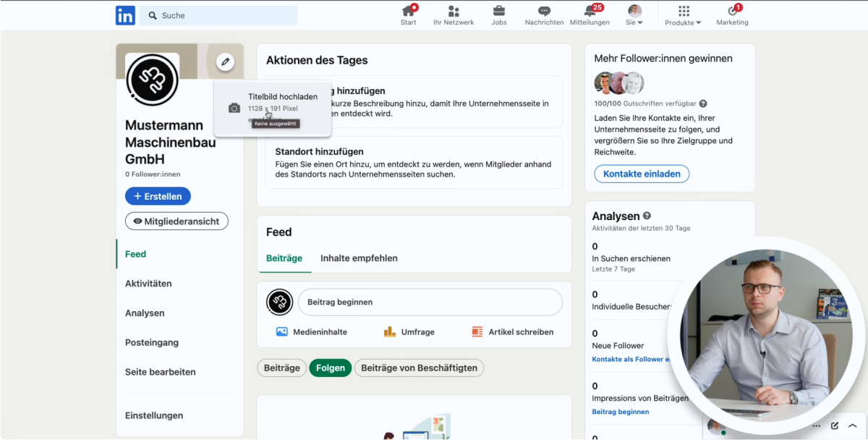
Task: Click the company logo in sidebar
Action: pyautogui.click(x=152, y=80)
